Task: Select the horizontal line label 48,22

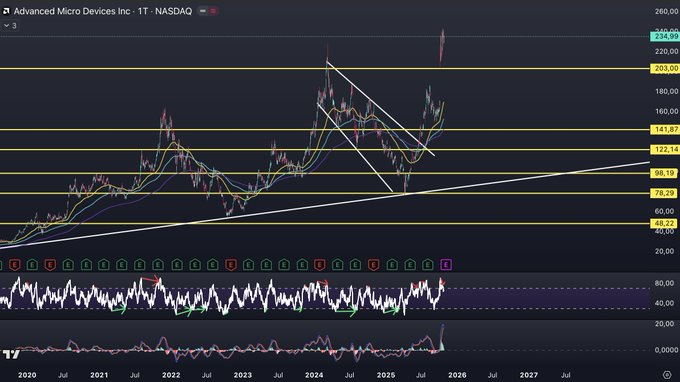Action: pos(664,223)
